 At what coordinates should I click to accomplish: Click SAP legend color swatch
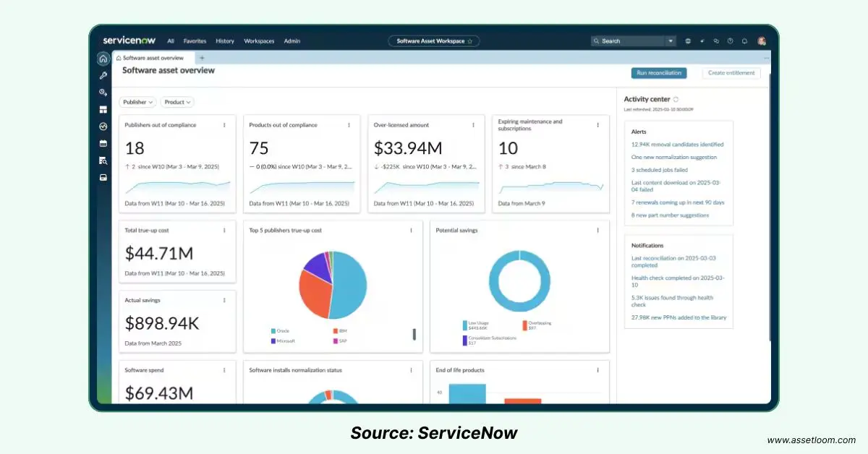(x=335, y=340)
